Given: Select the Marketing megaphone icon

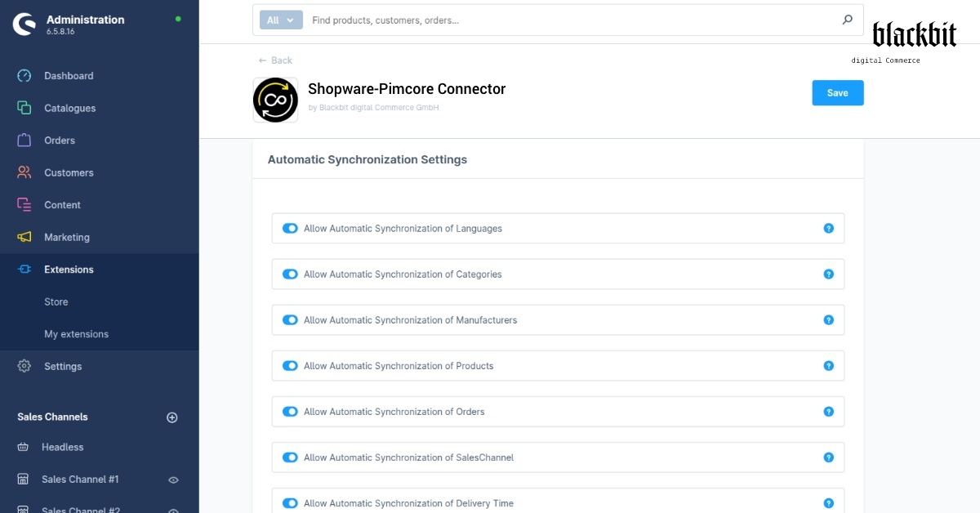Looking at the screenshot, I should coord(22,237).
